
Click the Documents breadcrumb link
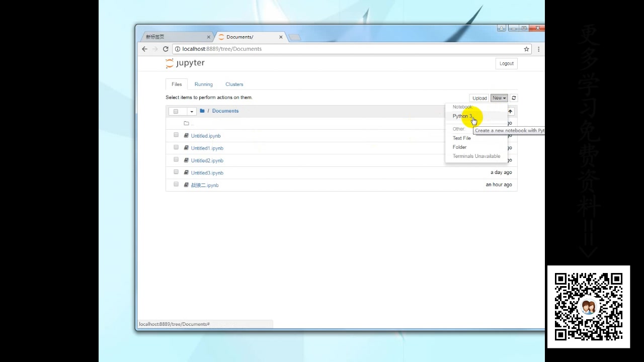[225, 111]
